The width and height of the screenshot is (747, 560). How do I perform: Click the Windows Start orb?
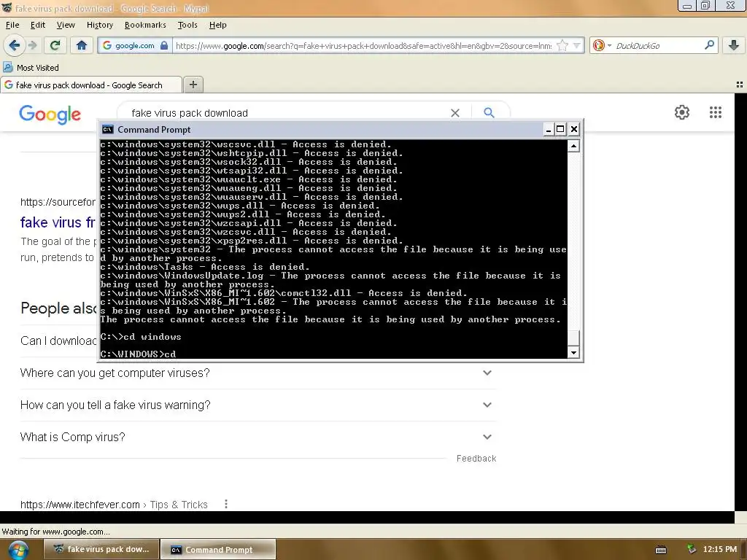(x=18, y=549)
